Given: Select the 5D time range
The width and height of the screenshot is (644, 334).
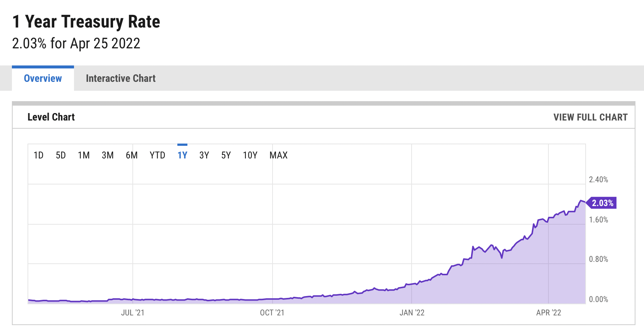Looking at the screenshot, I should pyautogui.click(x=61, y=155).
